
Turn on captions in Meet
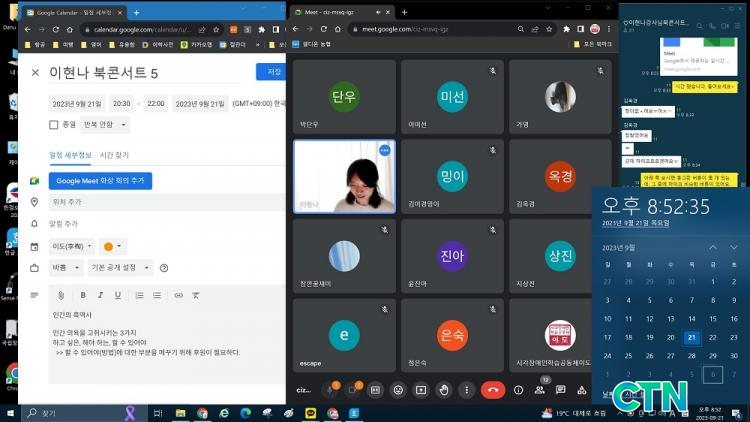[x=375, y=389]
